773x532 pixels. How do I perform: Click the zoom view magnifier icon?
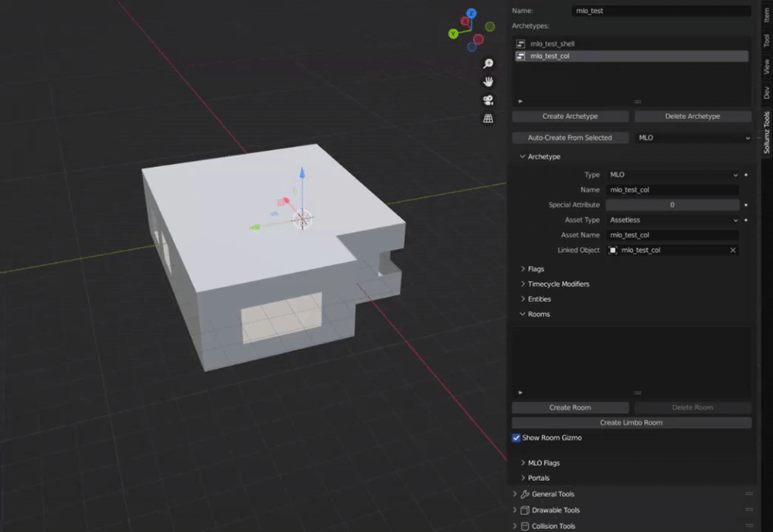click(x=488, y=63)
